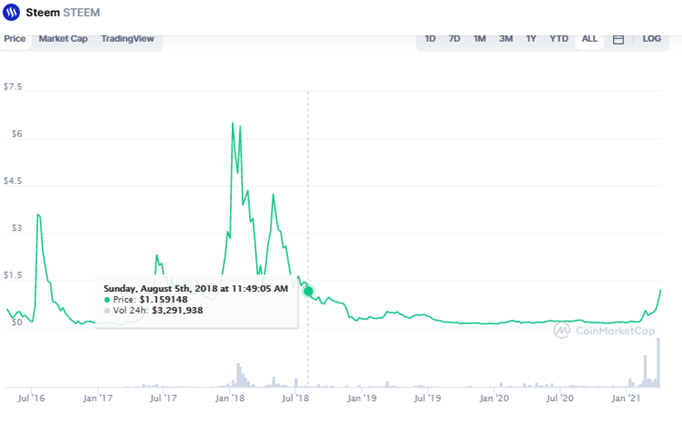
Task: Select the 1D time range
Action: point(430,39)
